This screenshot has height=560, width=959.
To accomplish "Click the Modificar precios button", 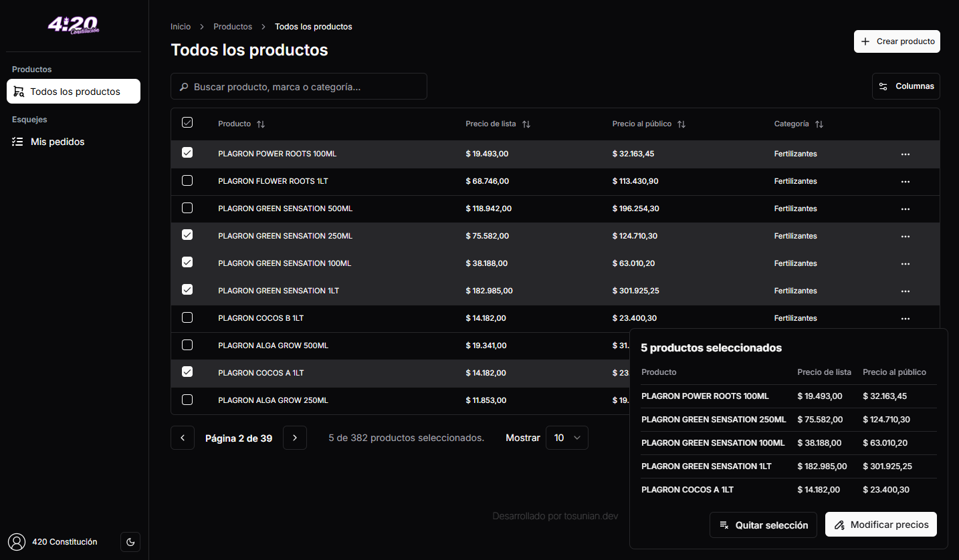I will [x=881, y=525].
